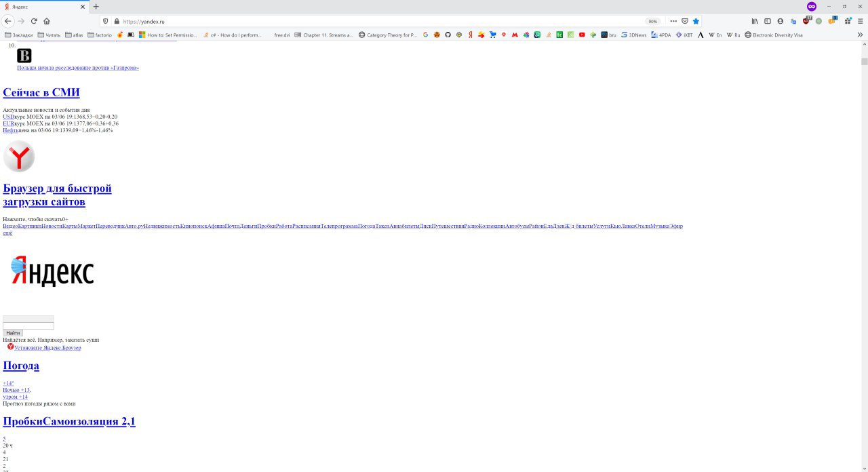Reload the yandex.ru page
This screenshot has width=868, height=472.
34,21
